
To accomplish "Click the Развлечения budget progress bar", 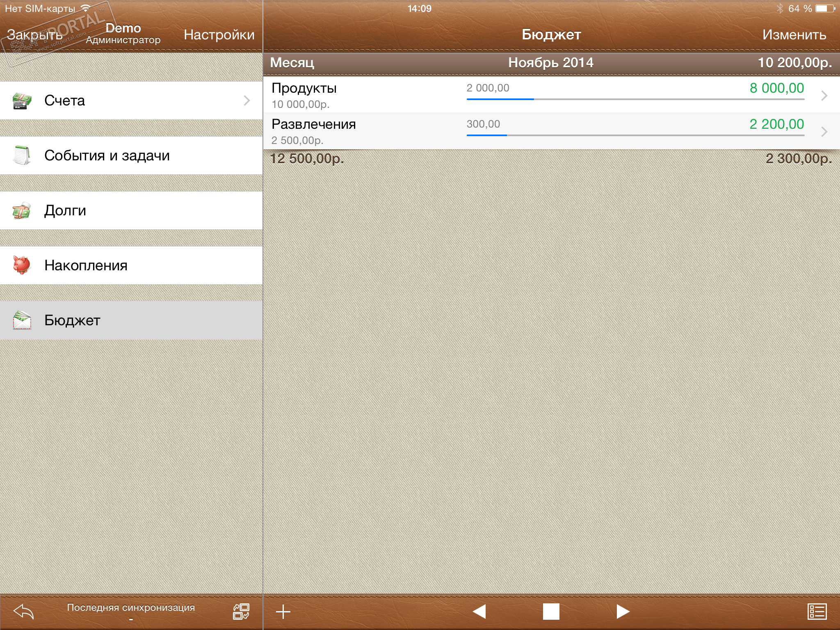I will (635, 135).
